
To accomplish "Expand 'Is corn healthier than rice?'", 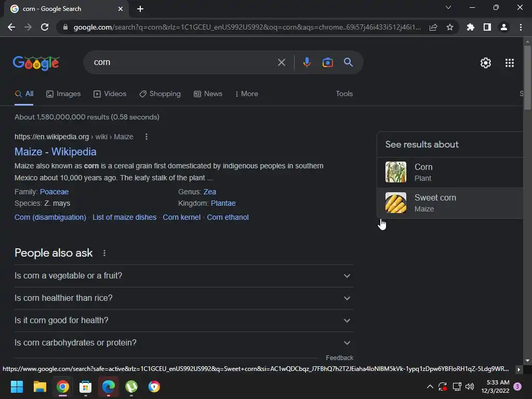I will 183,298.
